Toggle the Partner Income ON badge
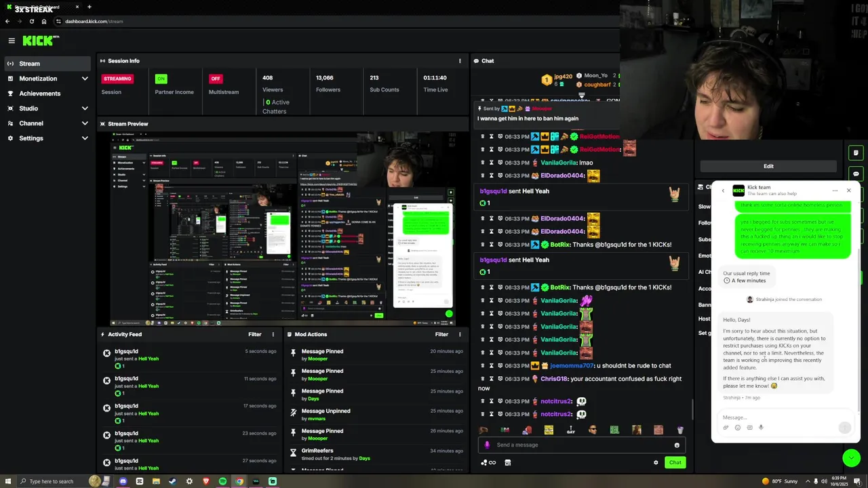This screenshot has height=488, width=868. [161, 79]
